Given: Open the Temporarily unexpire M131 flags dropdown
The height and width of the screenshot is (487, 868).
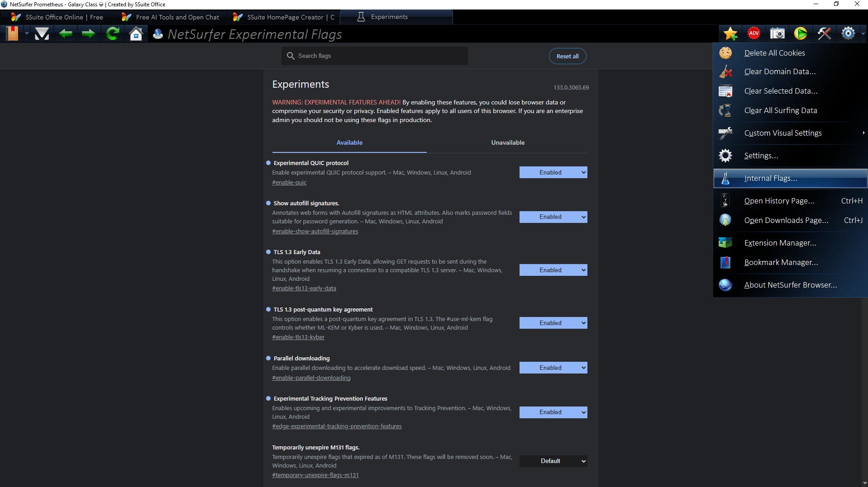Looking at the screenshot, I should tap(553, 461).
